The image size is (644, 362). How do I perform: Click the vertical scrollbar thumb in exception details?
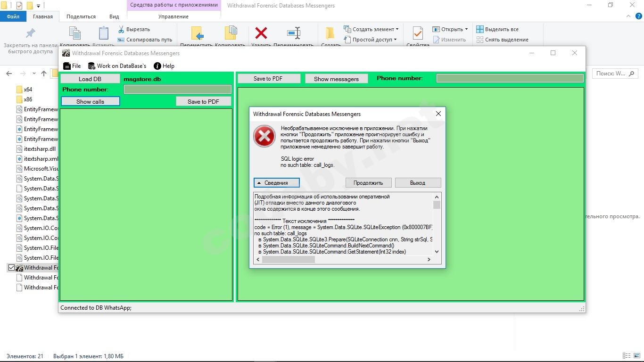tap(437, 205)
